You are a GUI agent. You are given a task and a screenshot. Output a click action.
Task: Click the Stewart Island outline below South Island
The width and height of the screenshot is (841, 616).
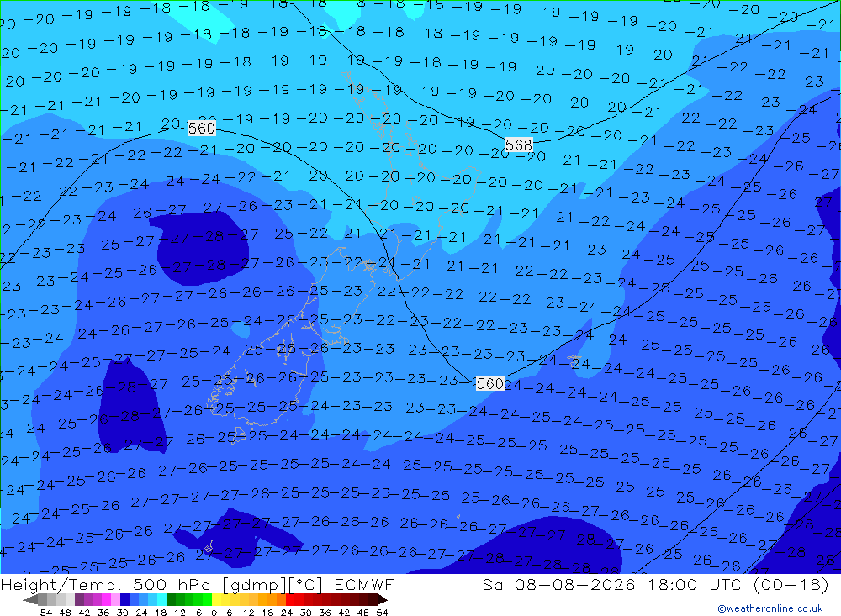coord(240,434)
